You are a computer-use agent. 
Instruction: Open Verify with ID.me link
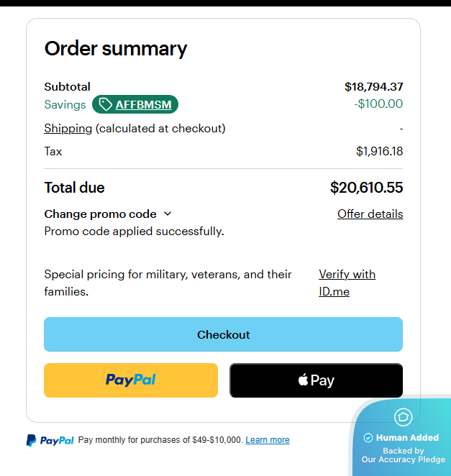[347, 283]
